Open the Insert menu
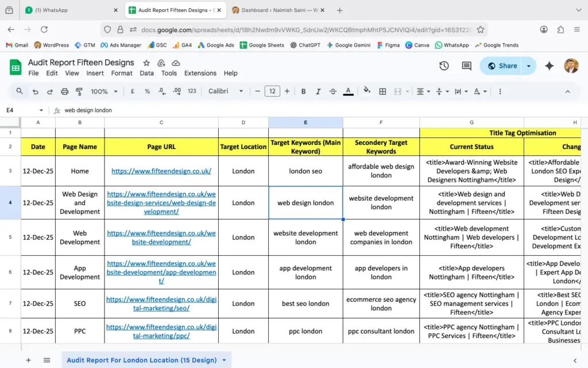Viewport: 588px width, 368px height. click(x=95, y=73)
